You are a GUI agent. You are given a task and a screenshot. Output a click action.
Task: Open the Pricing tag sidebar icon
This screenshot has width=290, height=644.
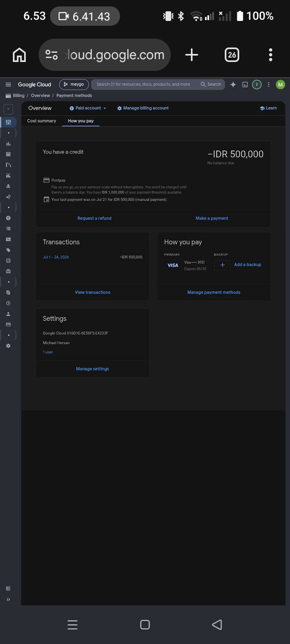tap(8, 250)
